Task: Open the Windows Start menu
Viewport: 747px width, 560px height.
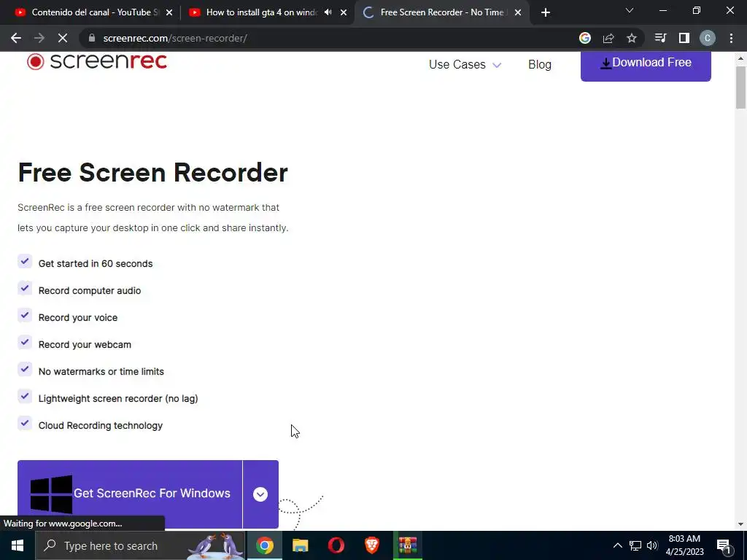Action: (x=18, y=545)
